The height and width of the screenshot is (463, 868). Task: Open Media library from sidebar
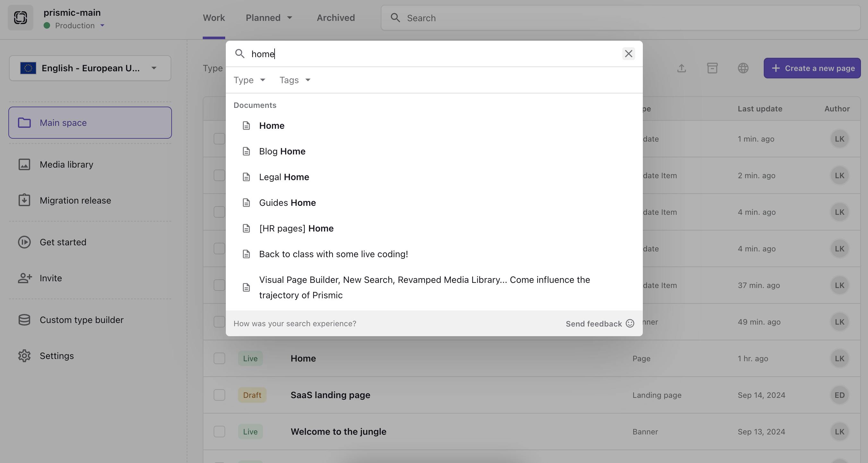(x=66, y=165)
